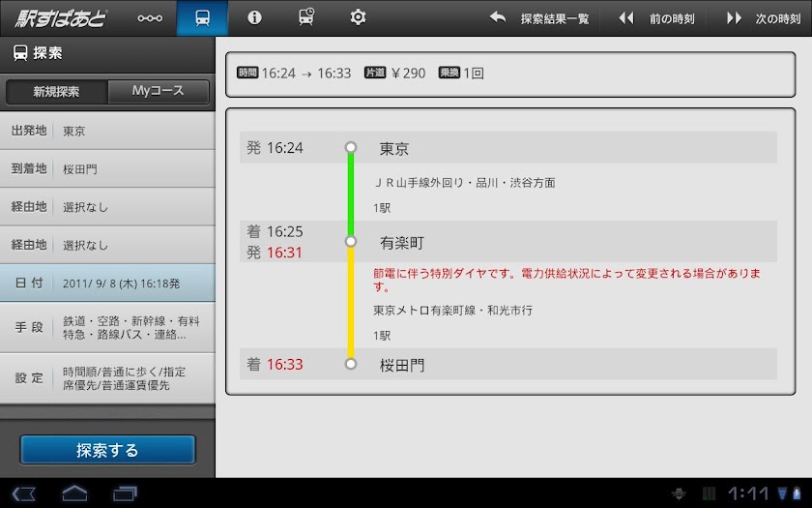Tap JR山手線外回り line name
Screen dimensions: 812x508
[x=465, y=183]
